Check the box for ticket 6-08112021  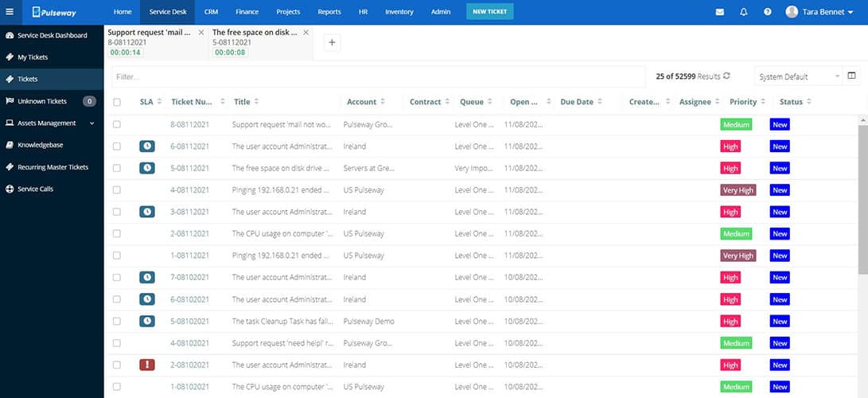[117, 146]
